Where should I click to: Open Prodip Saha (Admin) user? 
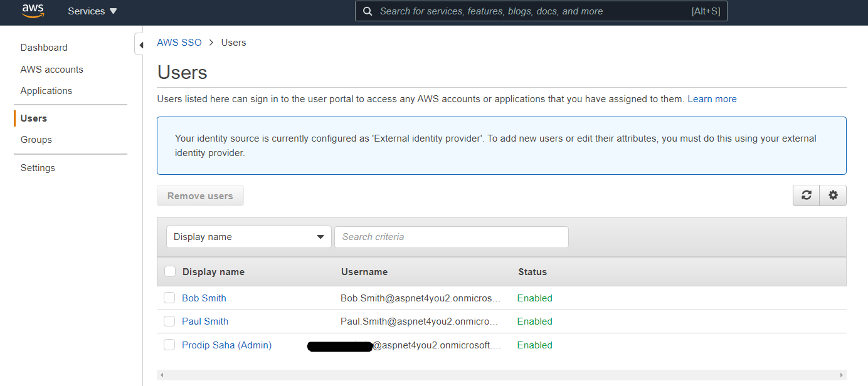(x=226, y=345)
